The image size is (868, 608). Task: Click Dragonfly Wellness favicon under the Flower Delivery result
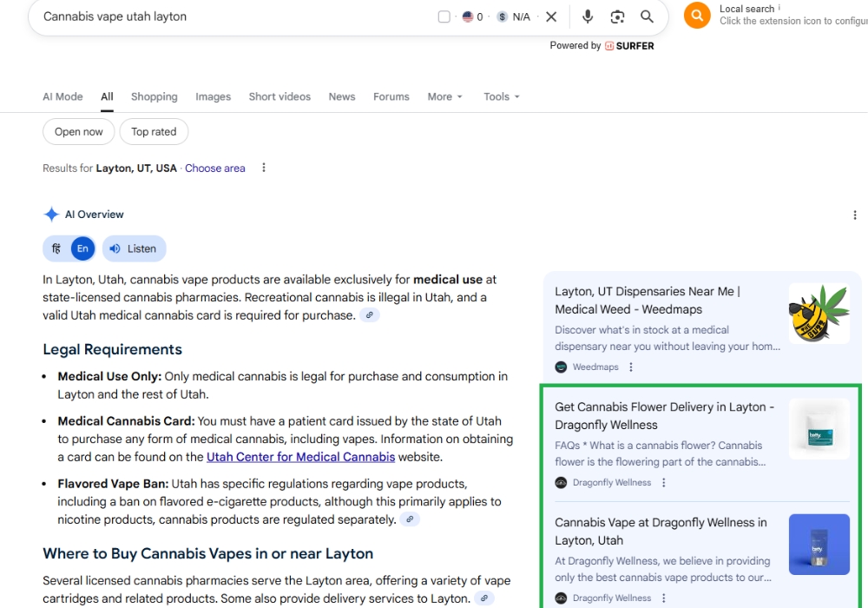561,482
